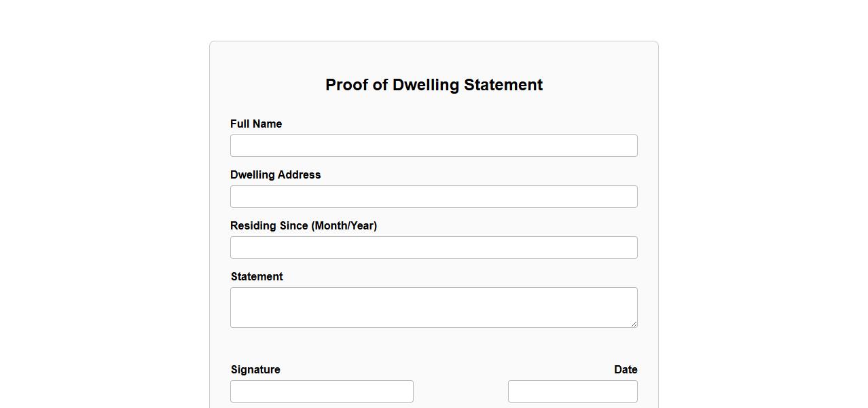
Task: Click the blank space below the Statement box
Action: coord(433,346)
